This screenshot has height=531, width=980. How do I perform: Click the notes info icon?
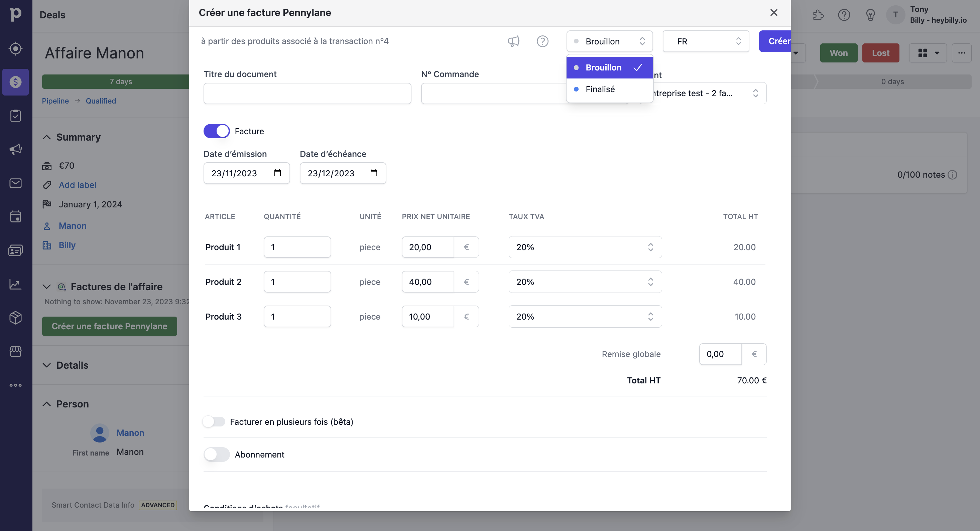952,174
